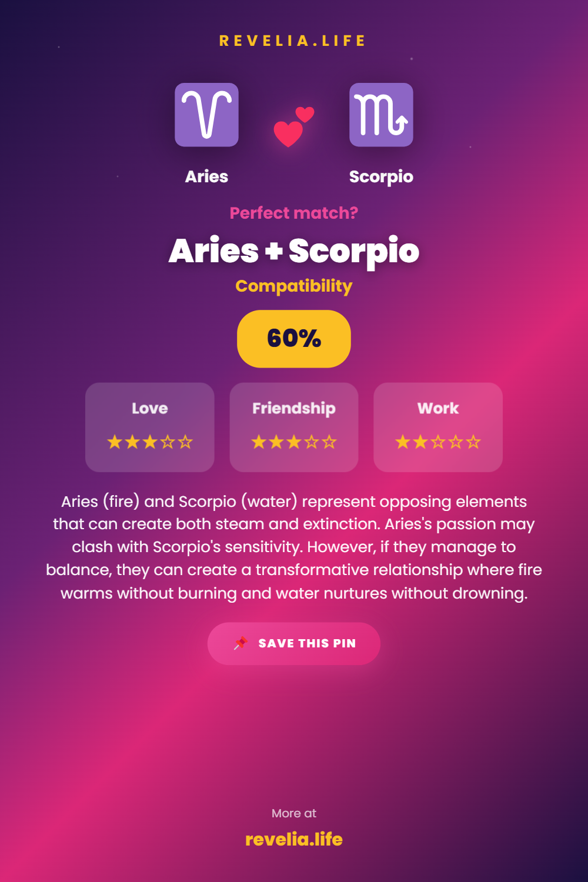Screen dimensions: 588x882
Task: Click the Scorpio zodiac symbol icon
Action: (x=381, y=115)
